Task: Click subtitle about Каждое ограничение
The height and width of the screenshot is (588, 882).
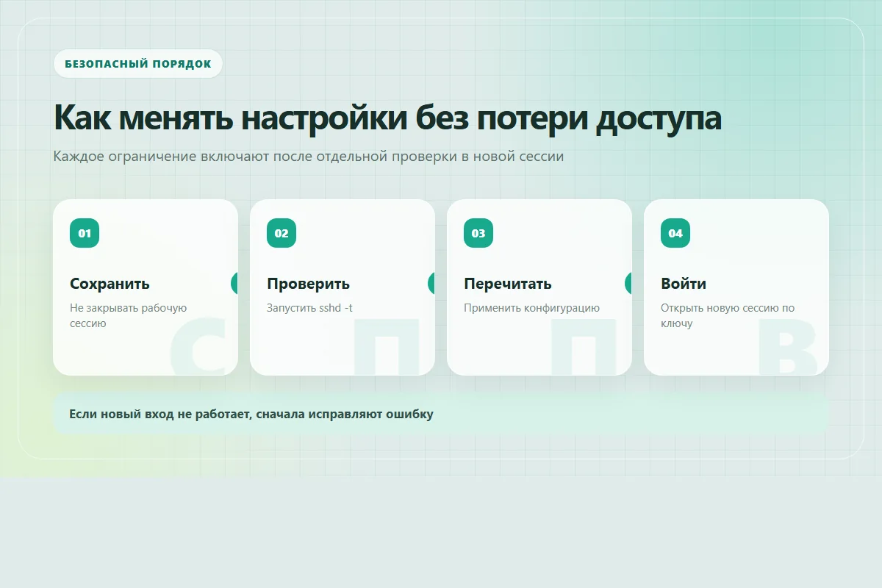Action: point(309,157)
